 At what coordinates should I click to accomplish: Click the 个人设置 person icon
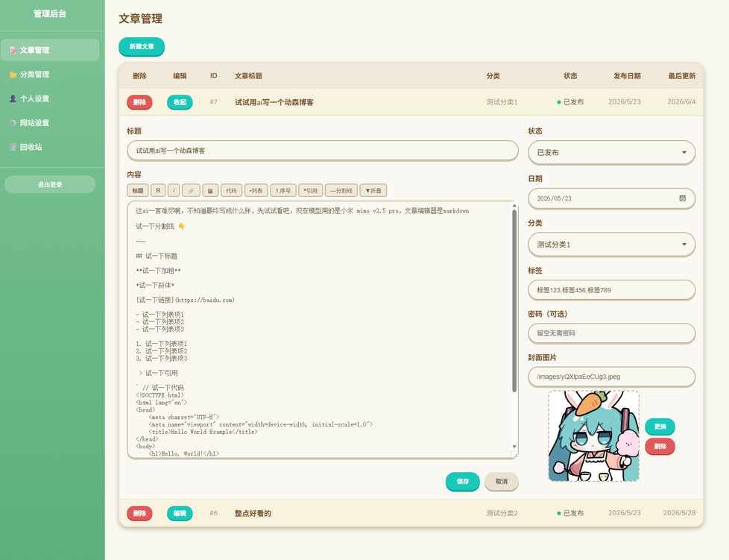(x=13, y=98)
